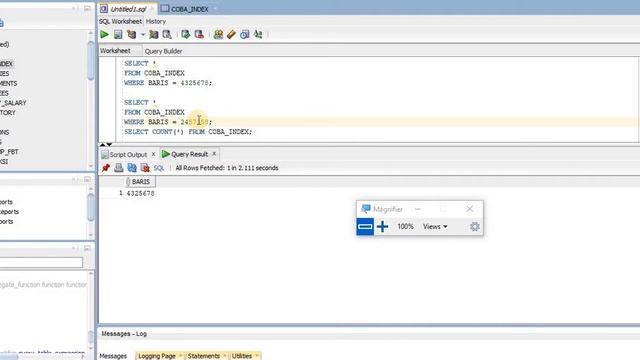Clear the worksheet with the eraser icon
640x360 pixels.
point(231,34)
